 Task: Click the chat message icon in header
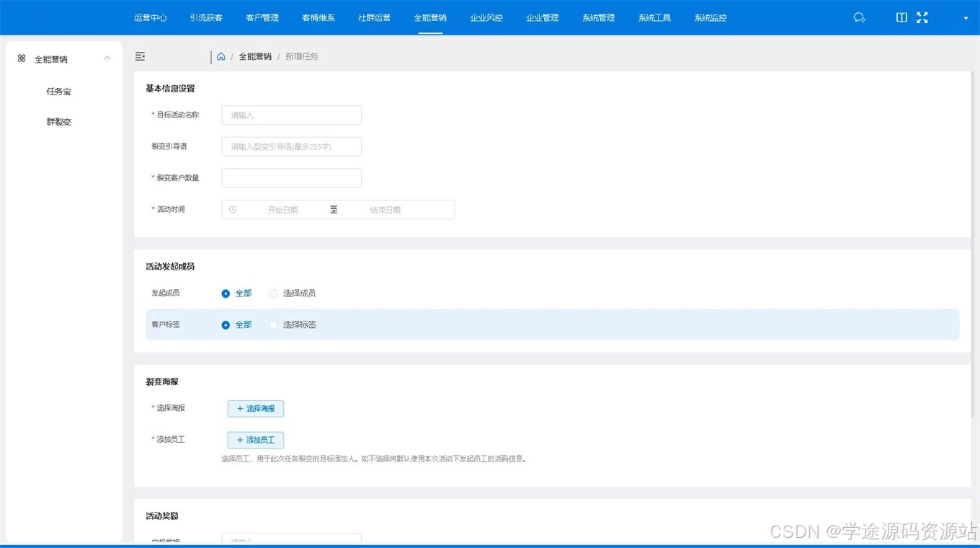point(859,17)
